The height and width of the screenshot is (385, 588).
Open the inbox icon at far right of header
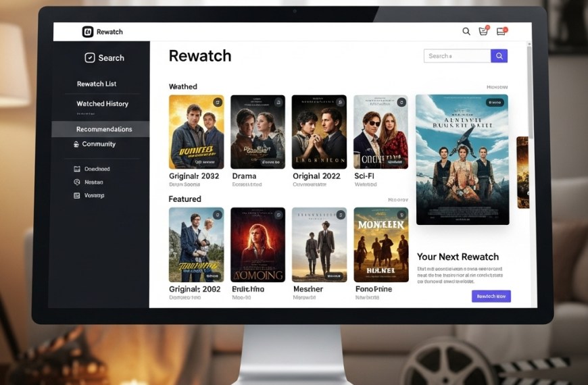501,31
